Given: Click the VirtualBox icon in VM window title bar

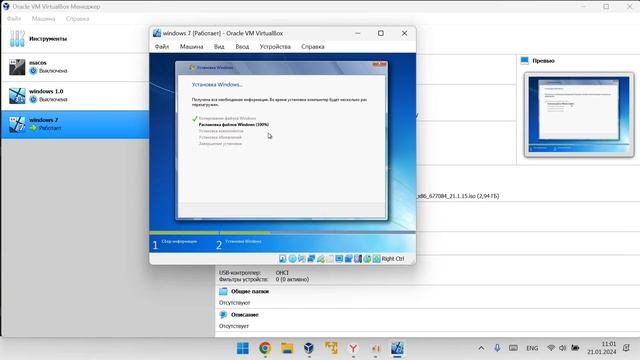Looking at the screenshot, I should (157, 33).
